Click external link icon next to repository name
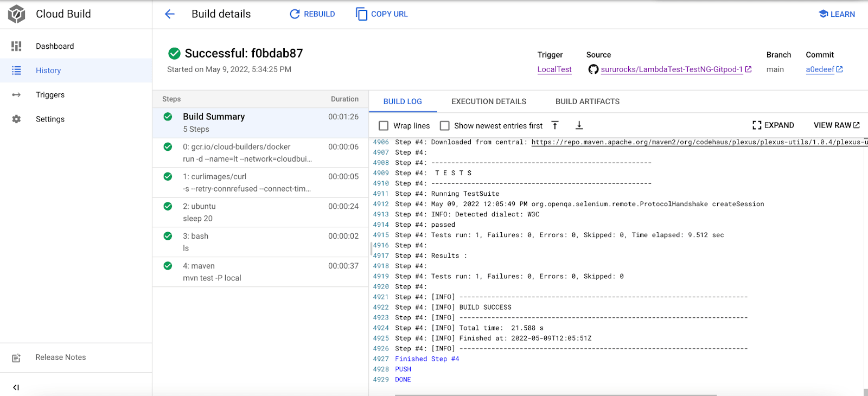Viewport: 868px width, 396px height. (749, 69)
